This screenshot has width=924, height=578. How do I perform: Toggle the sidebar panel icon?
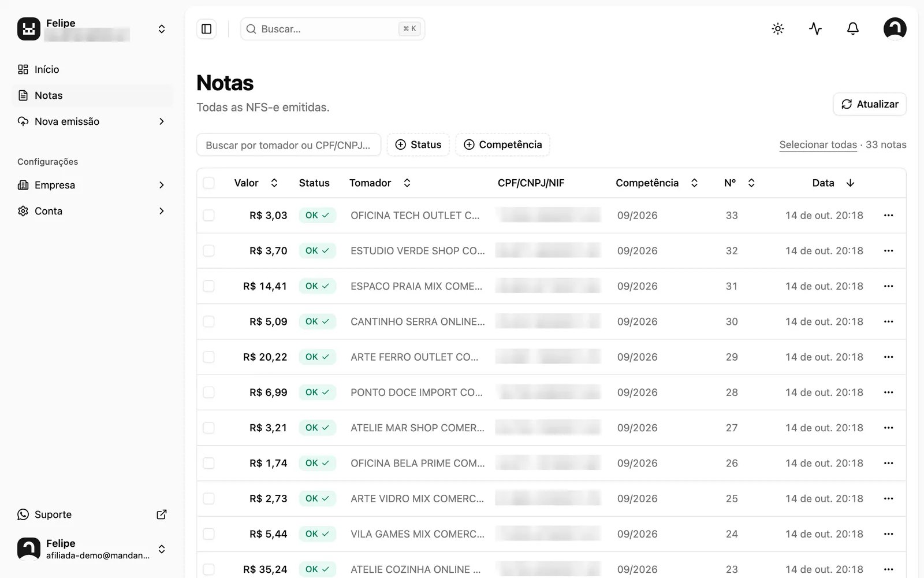[206, 29]
